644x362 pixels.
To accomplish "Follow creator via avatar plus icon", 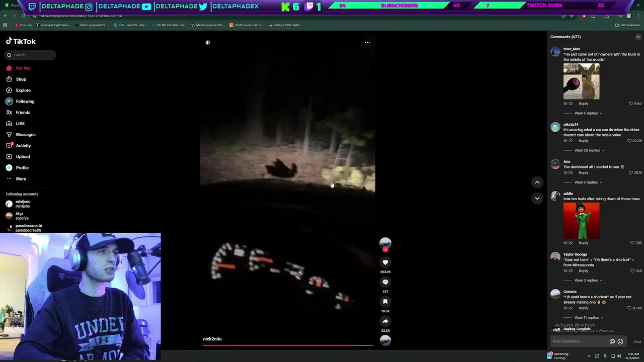I will tap(385, 249).
